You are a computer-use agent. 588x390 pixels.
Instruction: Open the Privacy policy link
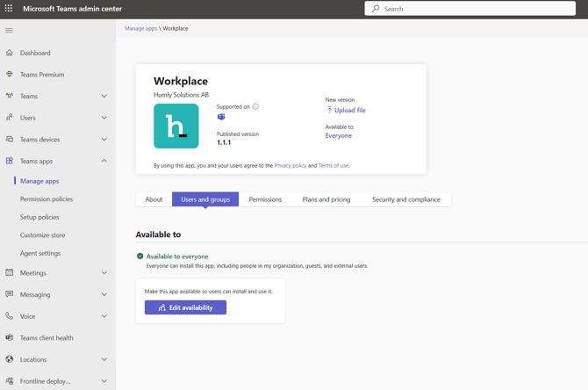pyautogui.click(x=290, y=165)
